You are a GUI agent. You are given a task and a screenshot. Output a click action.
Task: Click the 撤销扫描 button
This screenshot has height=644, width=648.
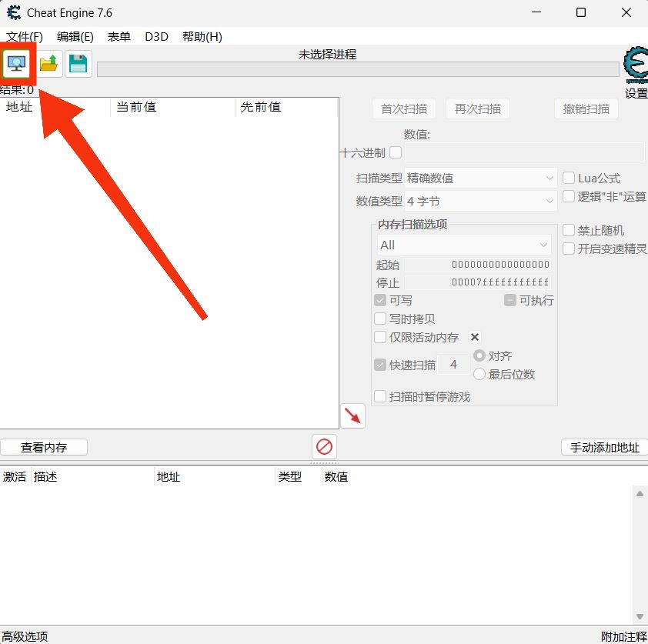[586, 108]
